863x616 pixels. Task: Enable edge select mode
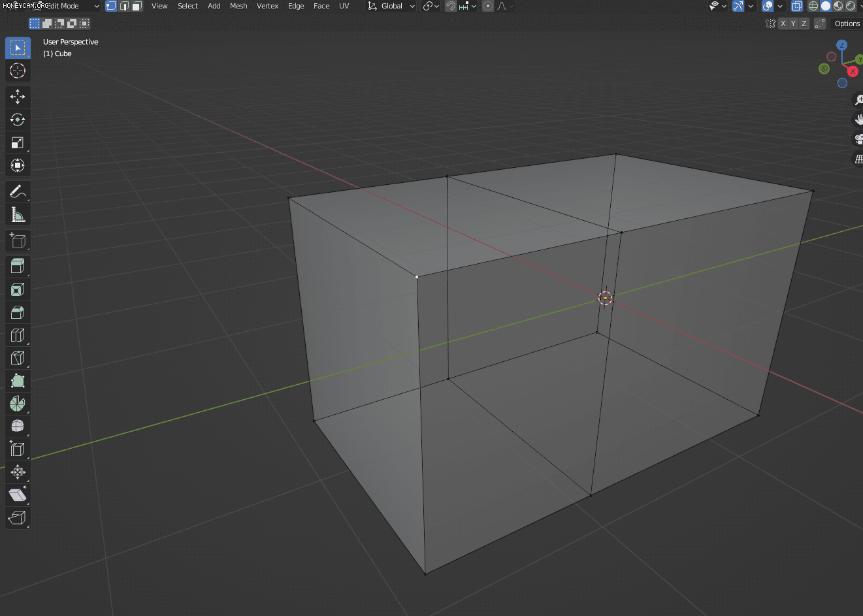124,6
